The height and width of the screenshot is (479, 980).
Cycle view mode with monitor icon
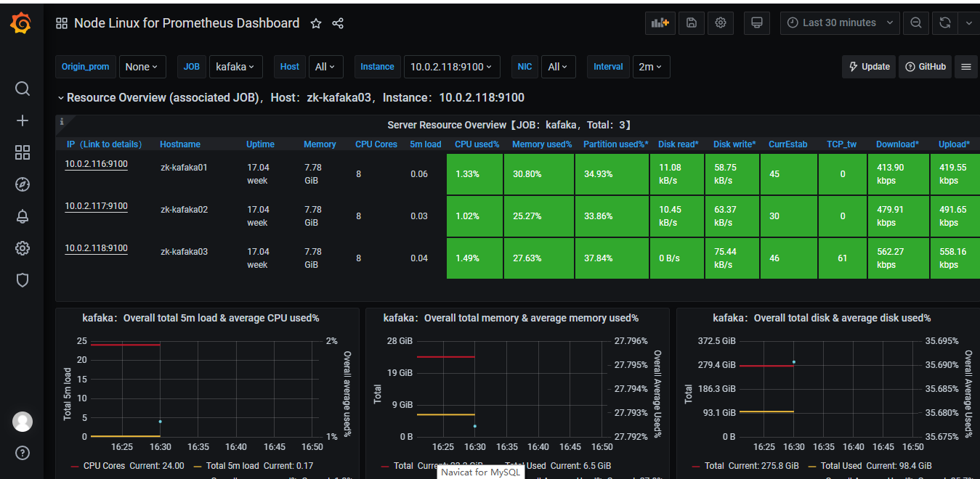[756, 23]
